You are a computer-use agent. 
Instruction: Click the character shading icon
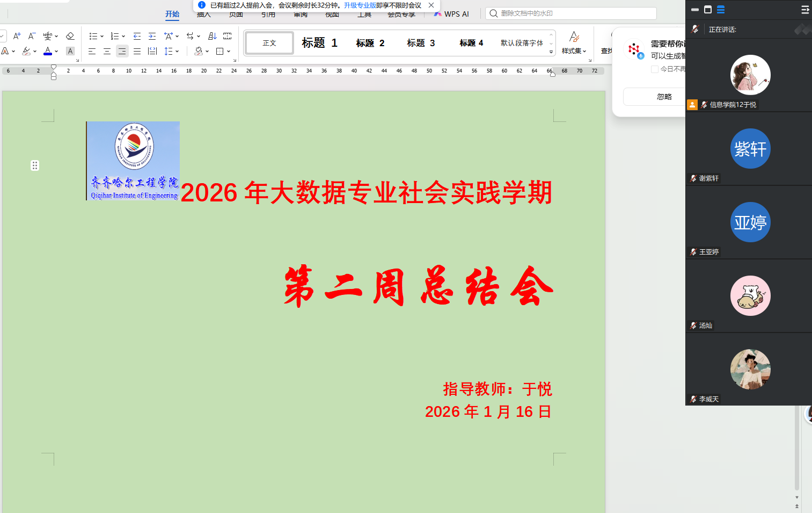[x=70, y=51]
